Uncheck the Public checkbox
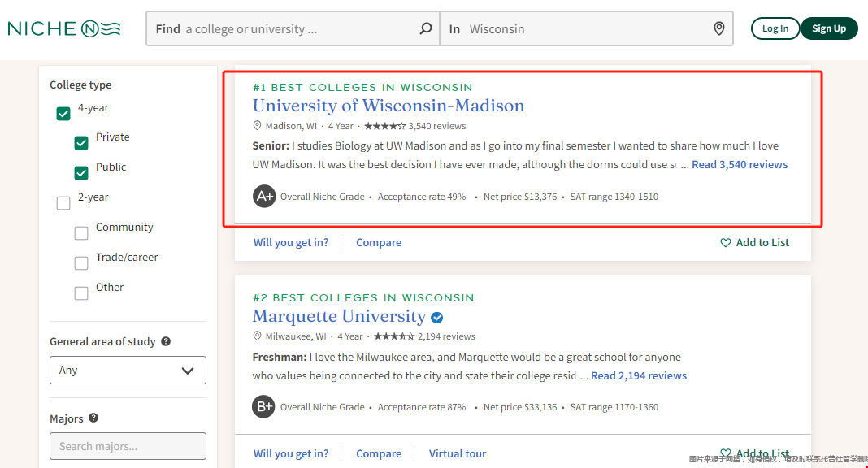 pyautogui.click(x=81, y=172)
